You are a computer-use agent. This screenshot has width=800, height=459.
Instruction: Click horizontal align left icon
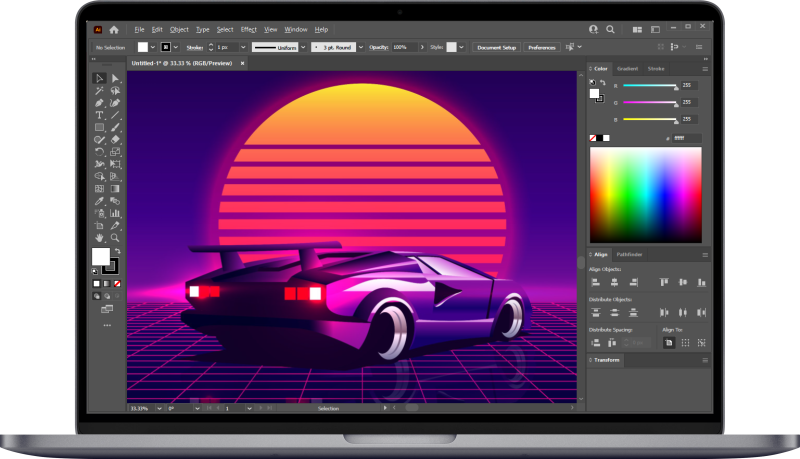pyautogui.click(x=595, y=282)
